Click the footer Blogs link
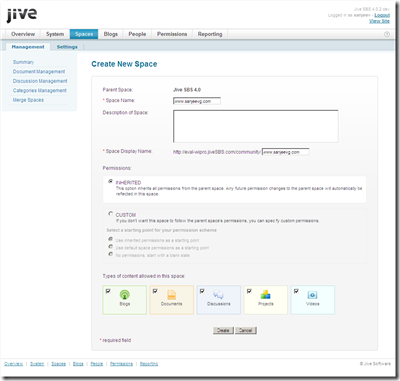Viewport: 400px width, 381px height. coord(78,364)
